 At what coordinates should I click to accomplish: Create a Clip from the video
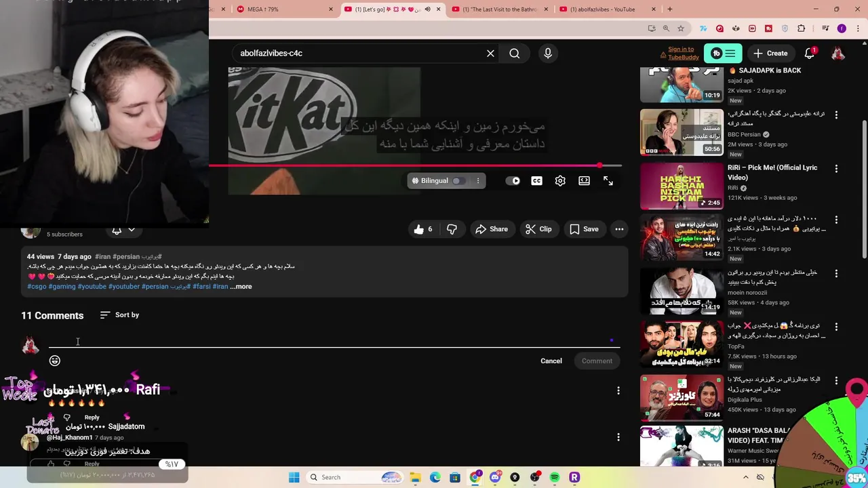[539, 229]
